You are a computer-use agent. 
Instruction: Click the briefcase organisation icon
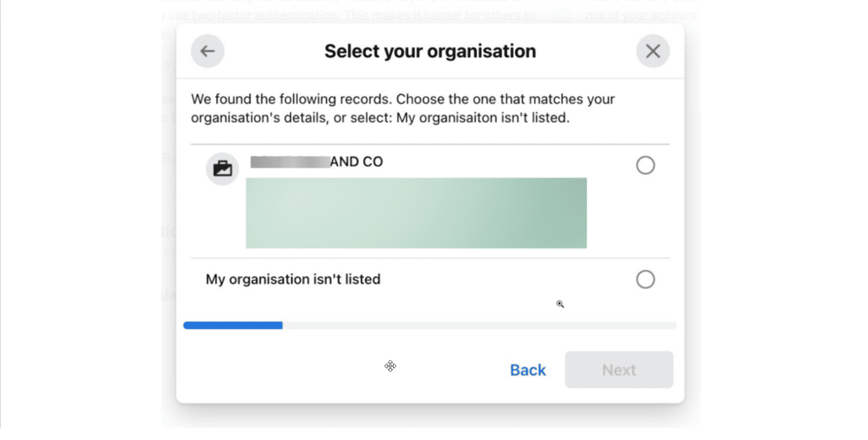pos(222,169)
